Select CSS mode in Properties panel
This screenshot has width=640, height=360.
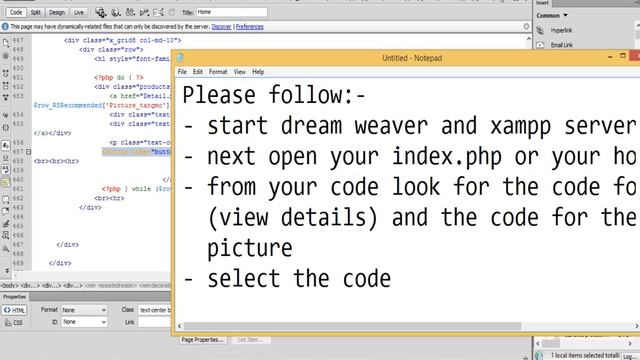(14, 322)
